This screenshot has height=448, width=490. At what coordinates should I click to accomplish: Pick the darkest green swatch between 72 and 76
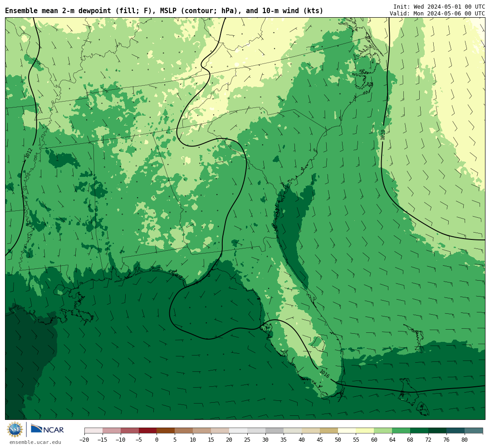pos(438,431)
